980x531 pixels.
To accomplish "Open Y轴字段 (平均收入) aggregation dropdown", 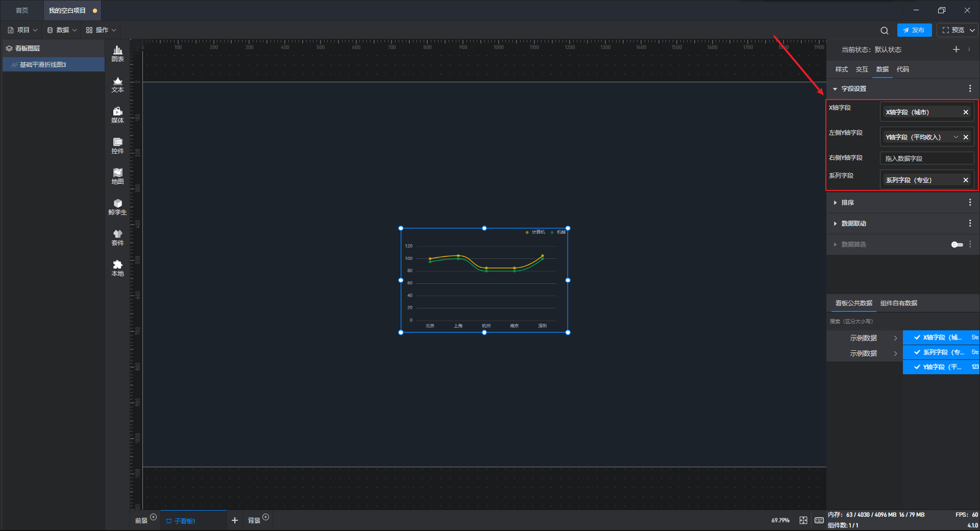I will [x=955, y=137].
